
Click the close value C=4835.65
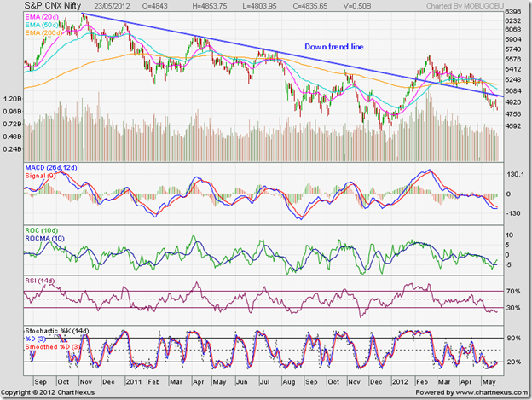tap(310, 6)
